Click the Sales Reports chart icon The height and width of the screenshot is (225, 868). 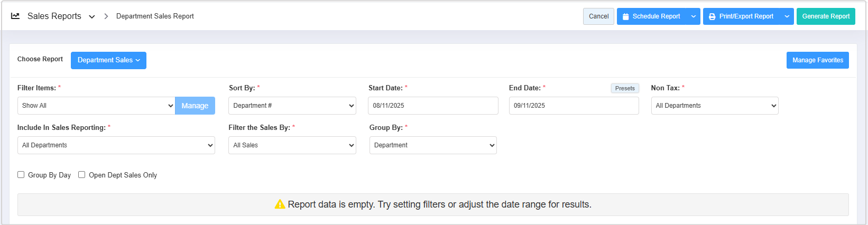click(15, 16)
